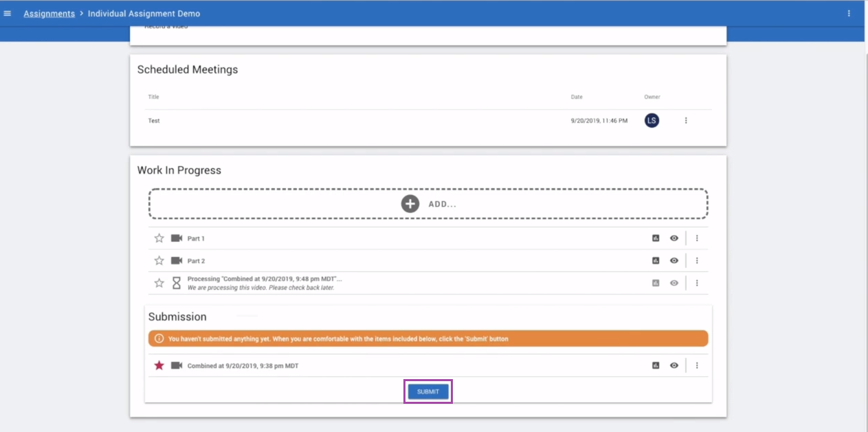
Task: Click the LS owner avatar
Action: pyautogui.click(x=652, y=120)
